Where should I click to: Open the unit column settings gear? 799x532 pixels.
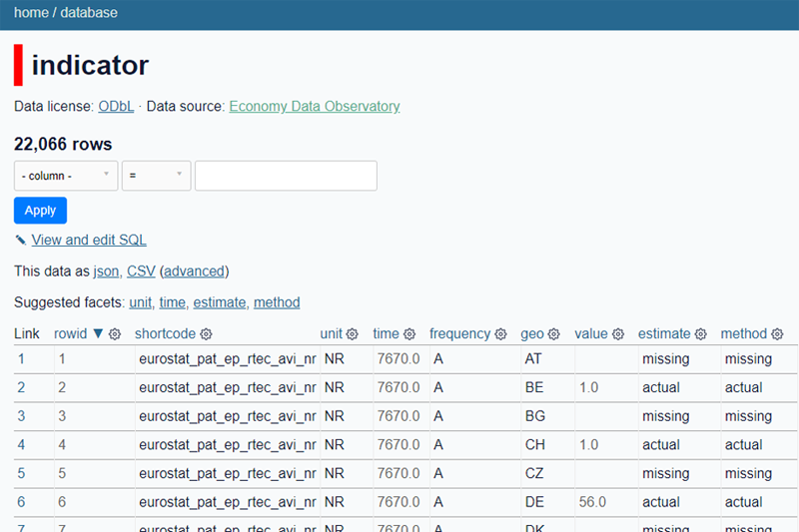point(353,334)
